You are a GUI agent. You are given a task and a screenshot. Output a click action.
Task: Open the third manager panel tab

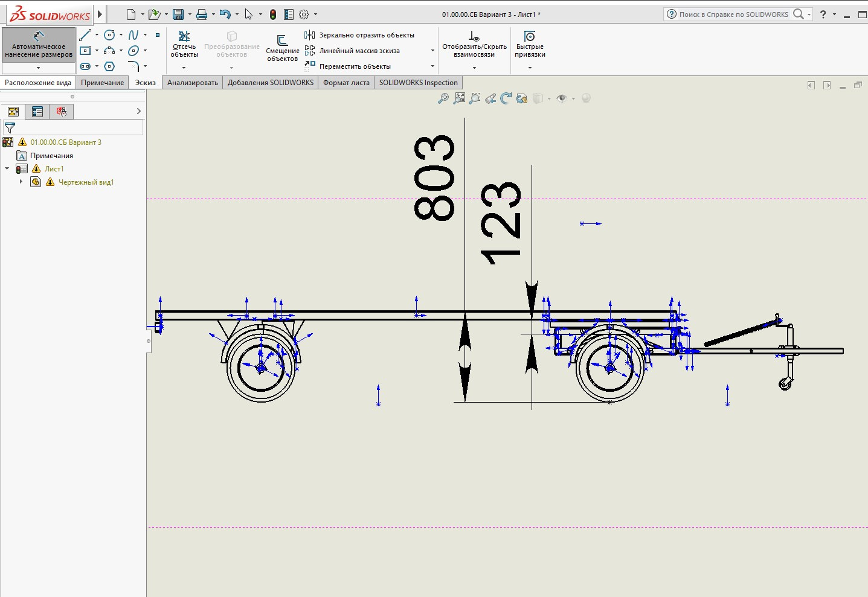62,112
